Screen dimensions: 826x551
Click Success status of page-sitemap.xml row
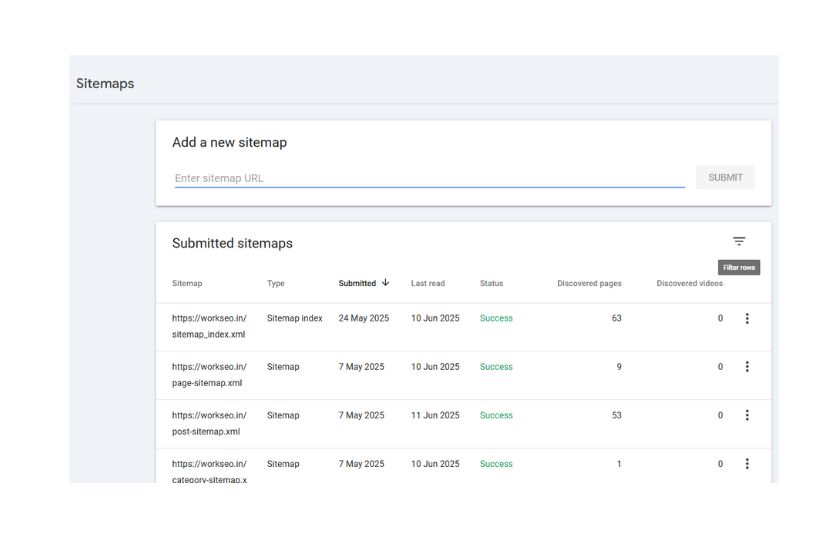496,367
